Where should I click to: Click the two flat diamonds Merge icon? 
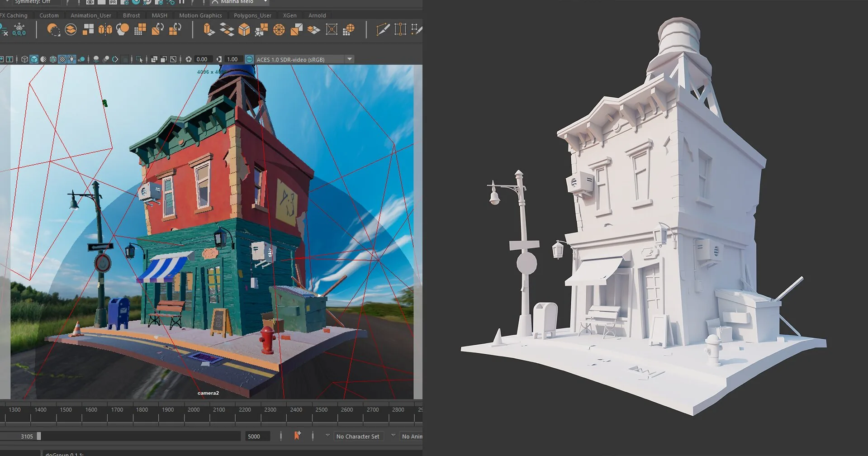pos(313,30)
